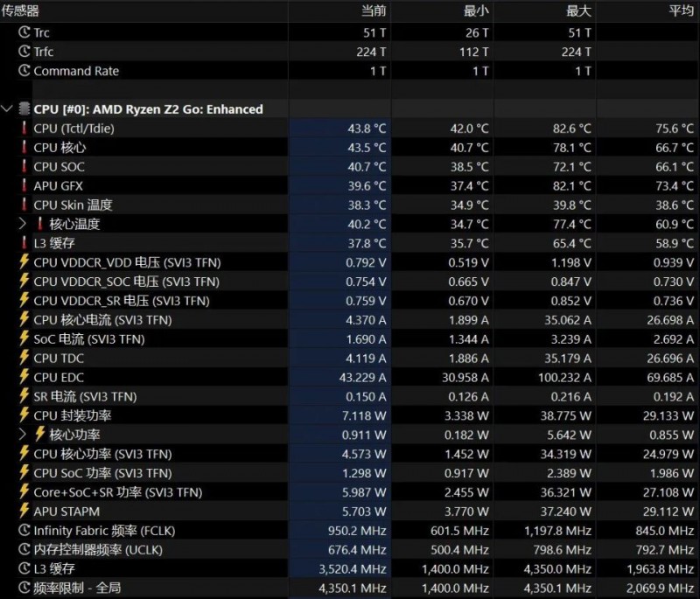
Task: Click the 当前 column header
Action: coord(374,10)
